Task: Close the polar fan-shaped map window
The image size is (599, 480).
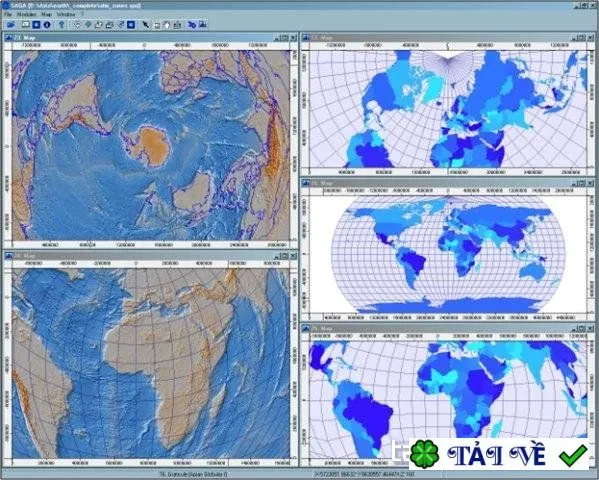Action: (x=591, y=38)
